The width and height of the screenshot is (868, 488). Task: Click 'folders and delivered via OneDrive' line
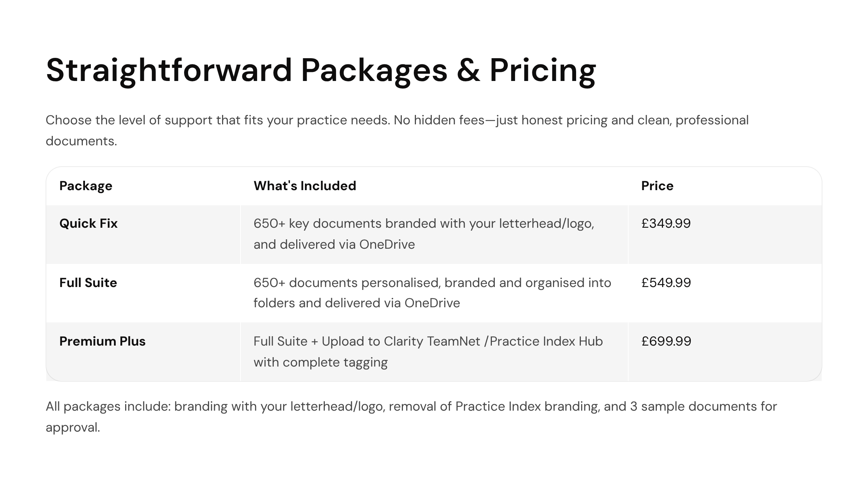357,303
